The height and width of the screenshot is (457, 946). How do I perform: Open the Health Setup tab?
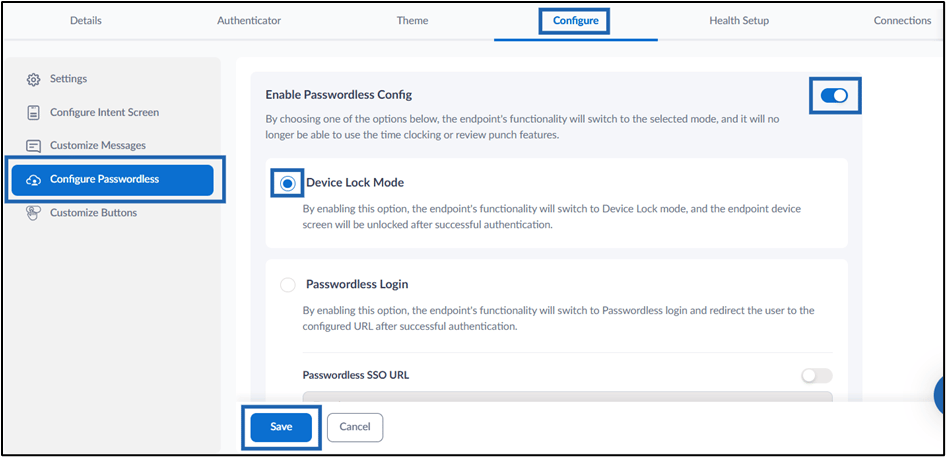(x=738, y=21)
